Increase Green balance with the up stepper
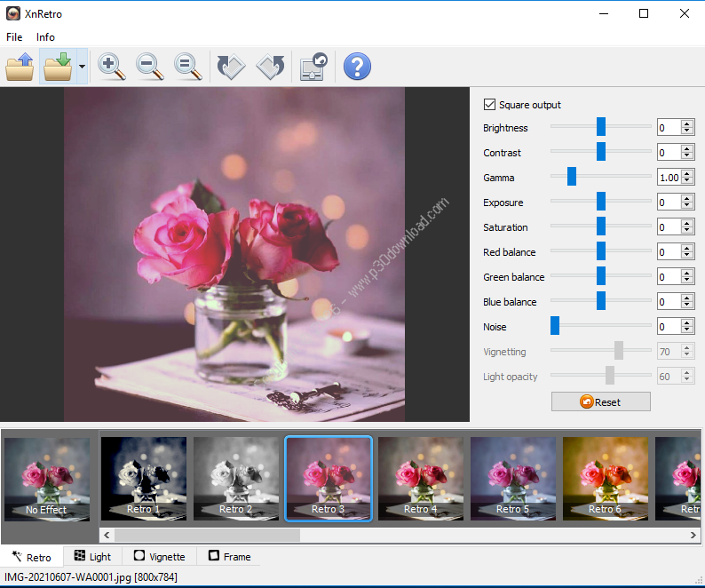705x588 pixels. (x=686, y=273)
